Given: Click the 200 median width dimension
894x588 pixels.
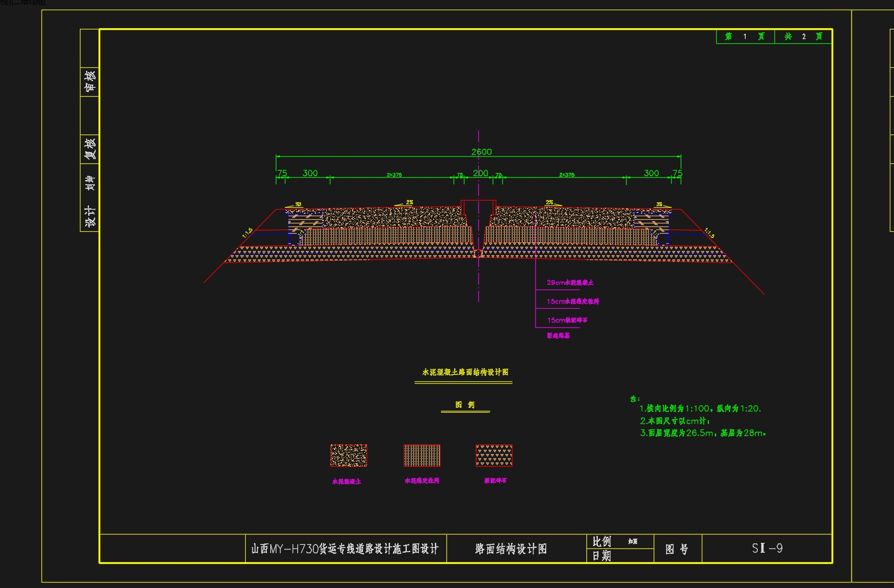Looking at the screenshot, I should click(481, 173).
